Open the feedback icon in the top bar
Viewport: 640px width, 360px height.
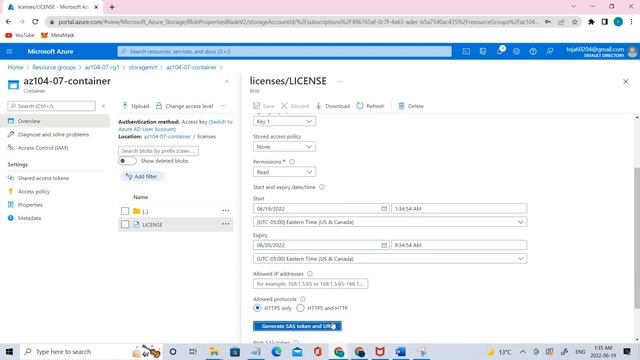click(550, 51)
